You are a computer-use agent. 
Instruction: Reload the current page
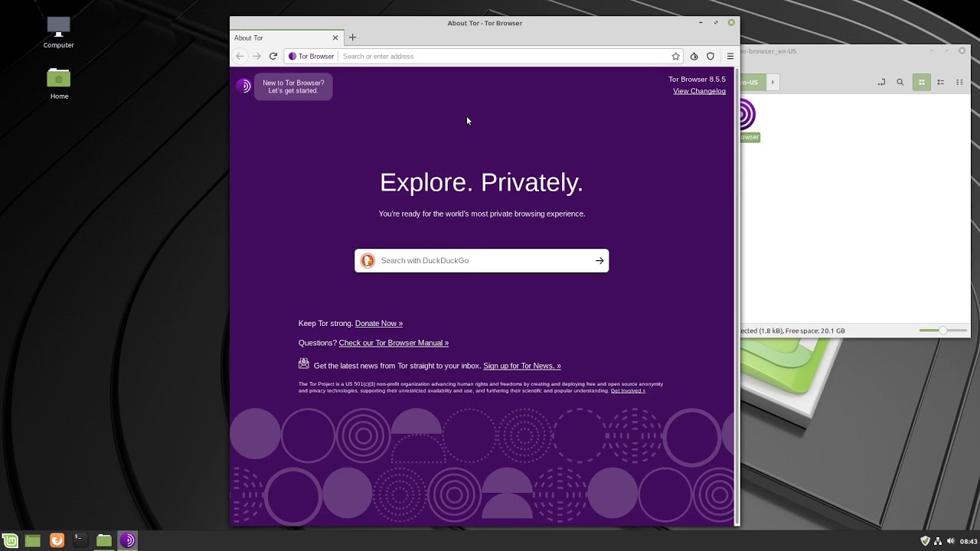(x=273, y=56)
